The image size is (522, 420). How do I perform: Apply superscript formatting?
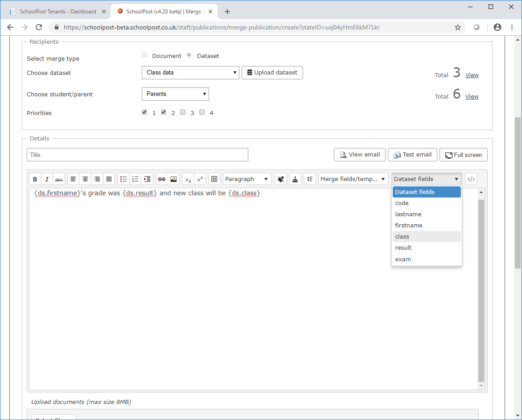(x=199, y=179)
